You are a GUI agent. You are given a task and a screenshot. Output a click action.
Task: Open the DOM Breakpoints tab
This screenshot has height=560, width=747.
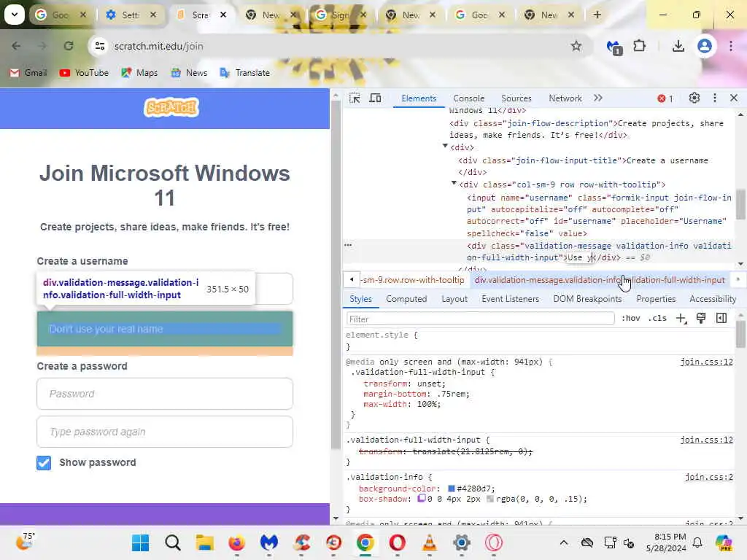(587, 299)
